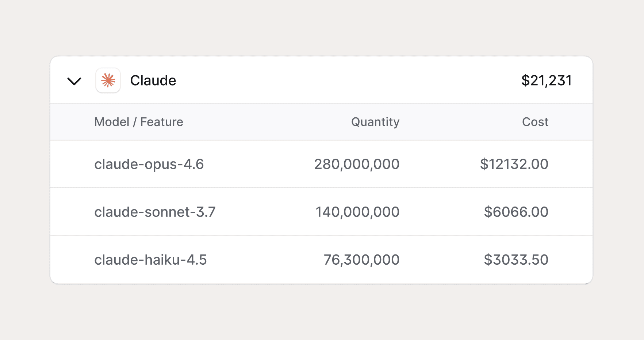This screenshot has height=340, width=644.
Task: Click the 140,000,000 quantity value
Action: (357, 212)
